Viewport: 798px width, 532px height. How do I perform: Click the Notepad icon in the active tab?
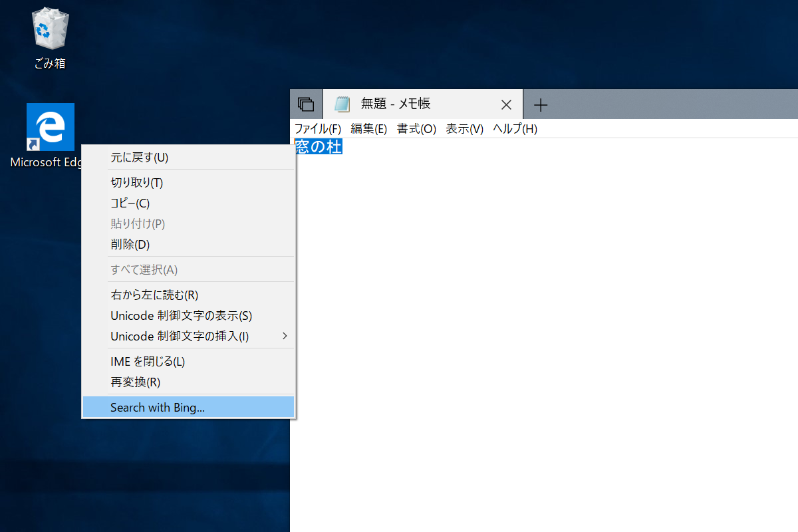tap(342, 104)
